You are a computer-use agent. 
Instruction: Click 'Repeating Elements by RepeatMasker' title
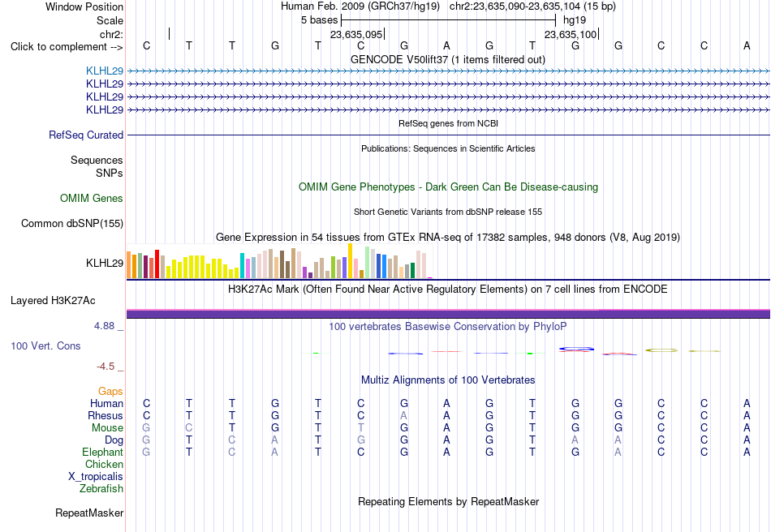(x=448, y=501)
